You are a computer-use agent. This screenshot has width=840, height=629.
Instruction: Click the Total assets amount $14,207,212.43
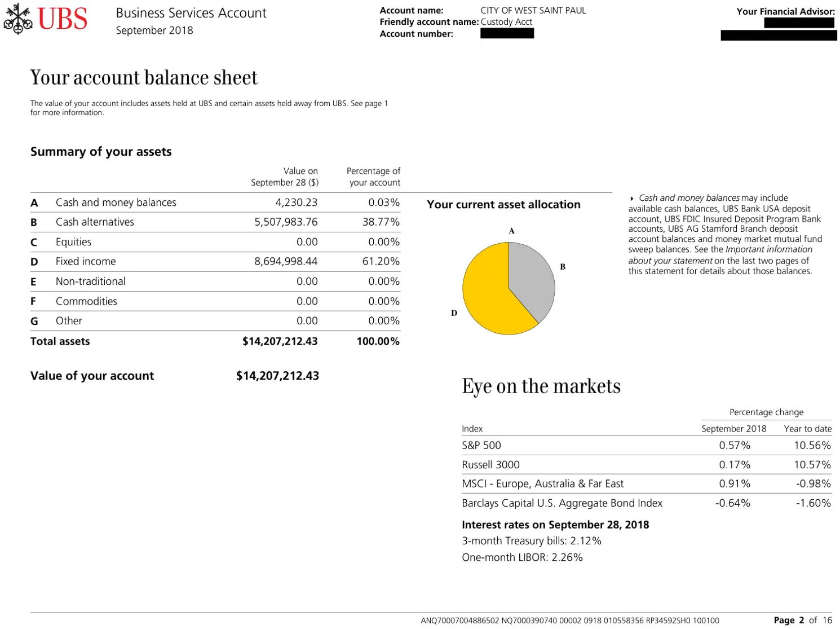280,341
